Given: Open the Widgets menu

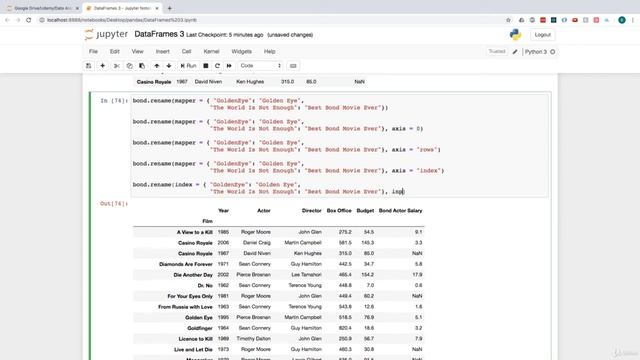Looking at the screenshot, I should tap(242, 51).
